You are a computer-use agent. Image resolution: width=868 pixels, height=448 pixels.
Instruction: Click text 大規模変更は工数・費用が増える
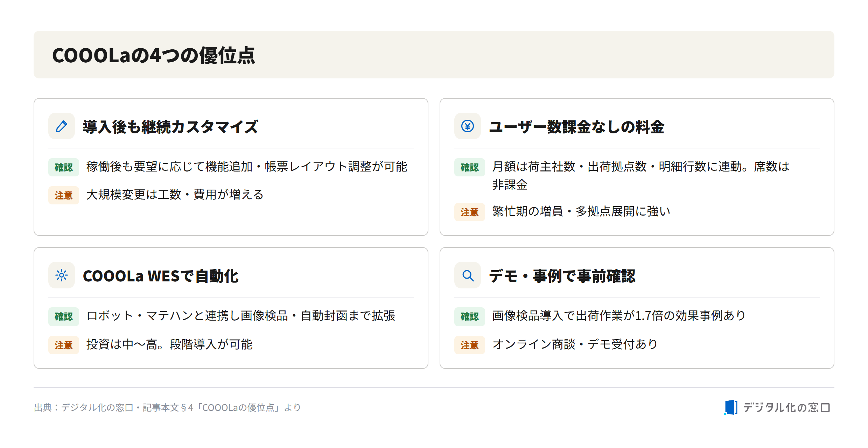point(175,195)
